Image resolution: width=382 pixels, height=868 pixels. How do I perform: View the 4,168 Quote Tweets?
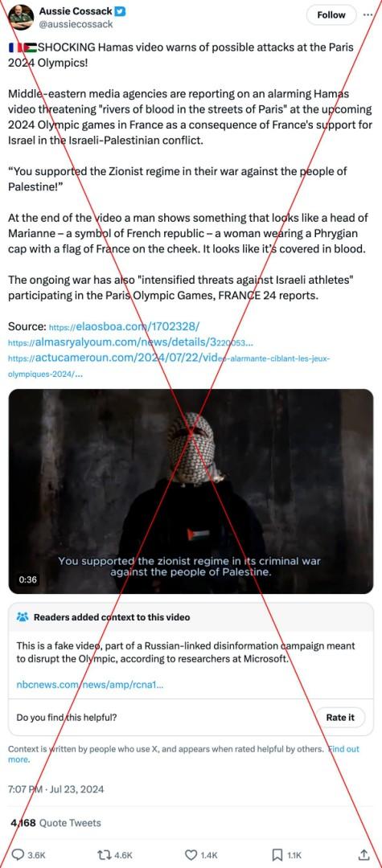(x=56, y=823)
